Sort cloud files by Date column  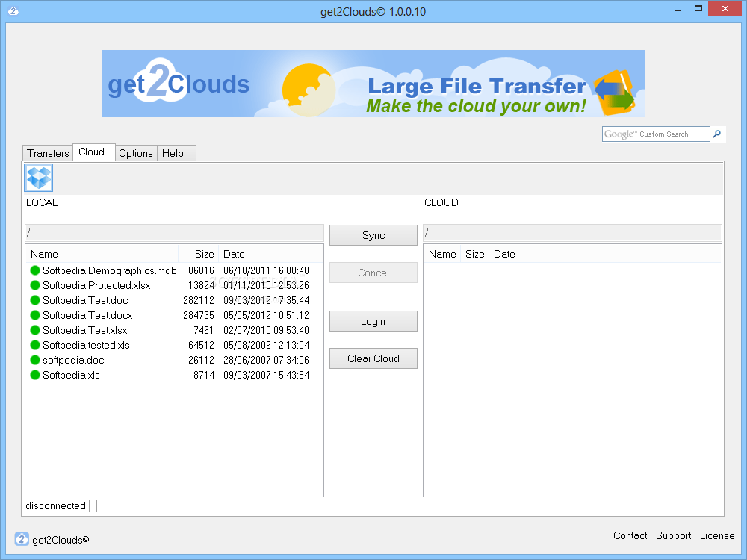click(504, 254)
